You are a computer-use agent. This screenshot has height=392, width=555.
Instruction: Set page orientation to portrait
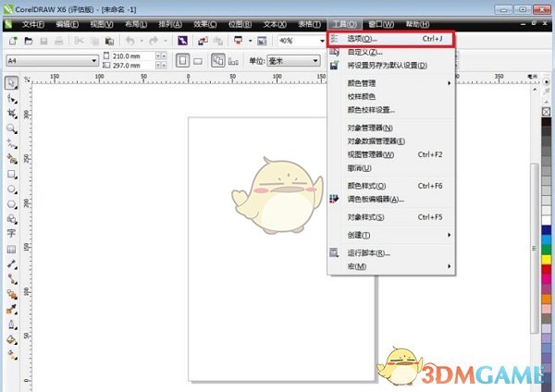182,60
